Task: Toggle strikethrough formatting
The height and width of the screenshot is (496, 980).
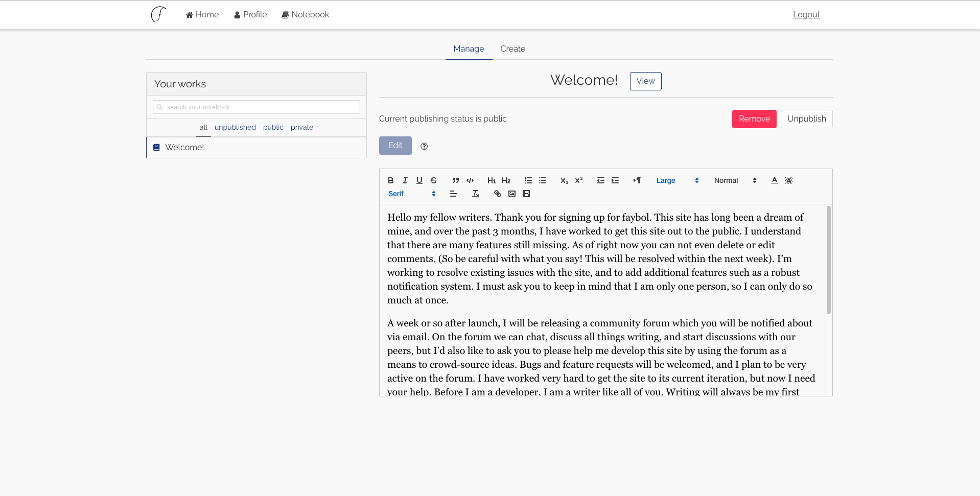Action: (433, 180)
